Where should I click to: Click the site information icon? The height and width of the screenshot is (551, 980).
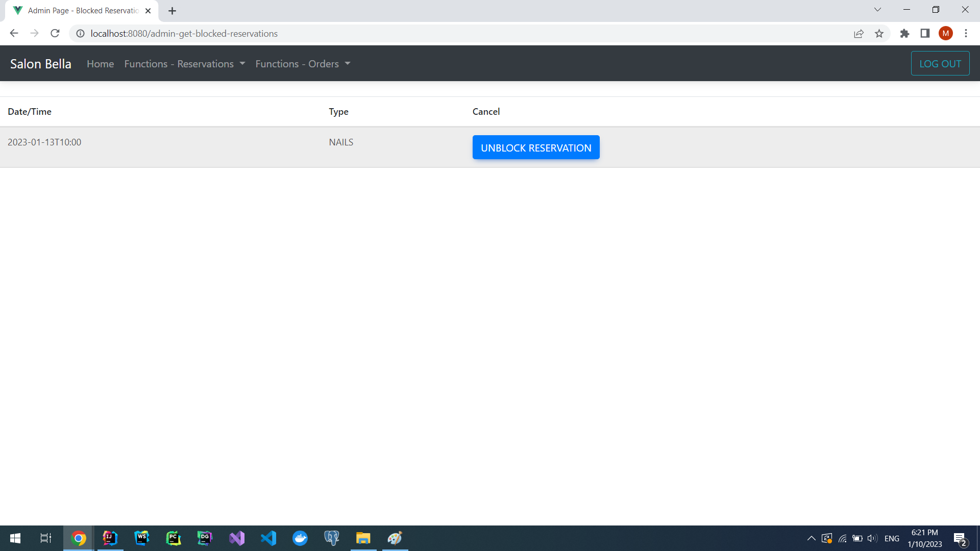tap(80, 34)
